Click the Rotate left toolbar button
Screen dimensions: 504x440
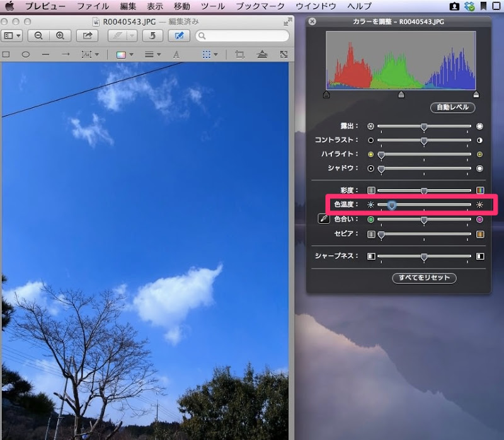[152, 36]
